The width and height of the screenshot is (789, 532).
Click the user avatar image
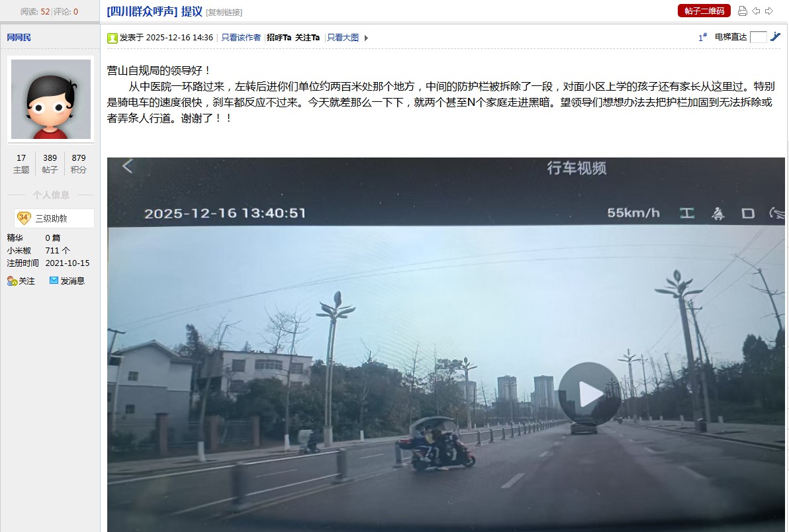point(51,99)
